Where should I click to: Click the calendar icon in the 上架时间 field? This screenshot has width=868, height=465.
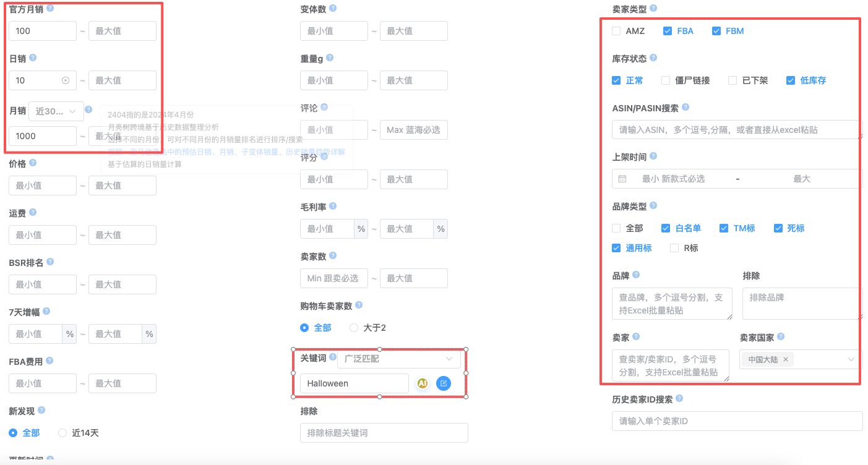(x=622, y=179)
